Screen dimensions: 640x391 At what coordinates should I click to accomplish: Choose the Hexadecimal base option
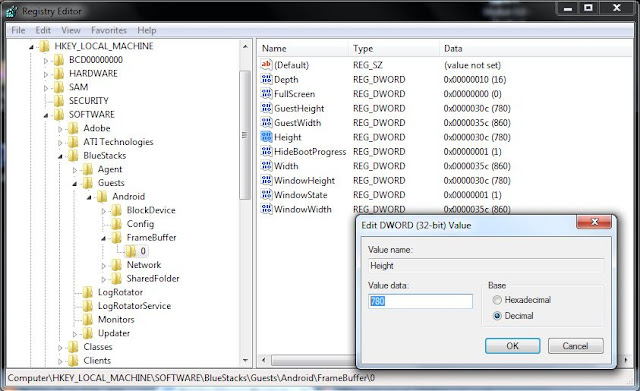[497, 300]
